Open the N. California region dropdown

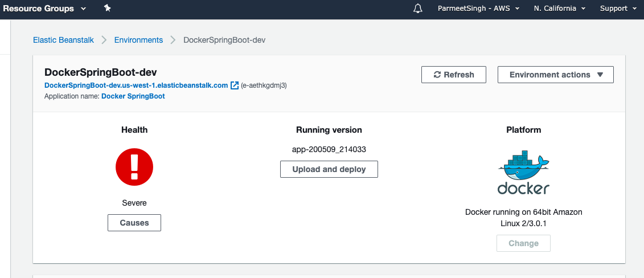pyautogui.click(x=560, y=8)
